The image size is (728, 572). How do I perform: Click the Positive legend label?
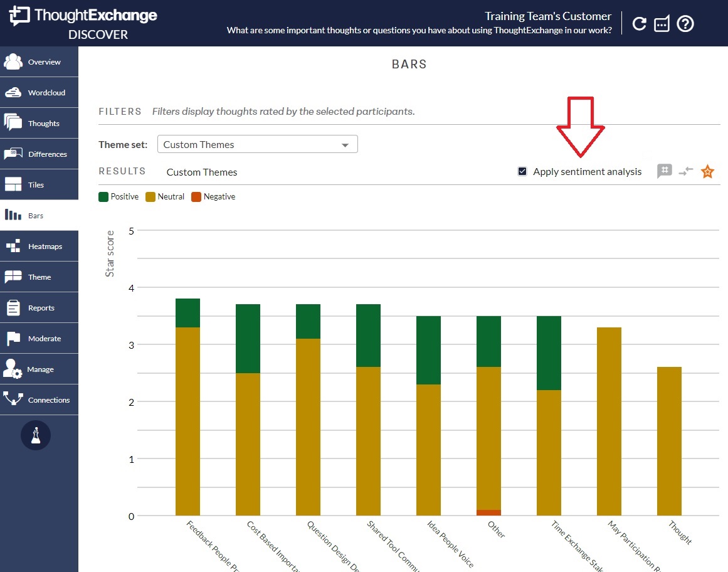click(x=124, y=196)
